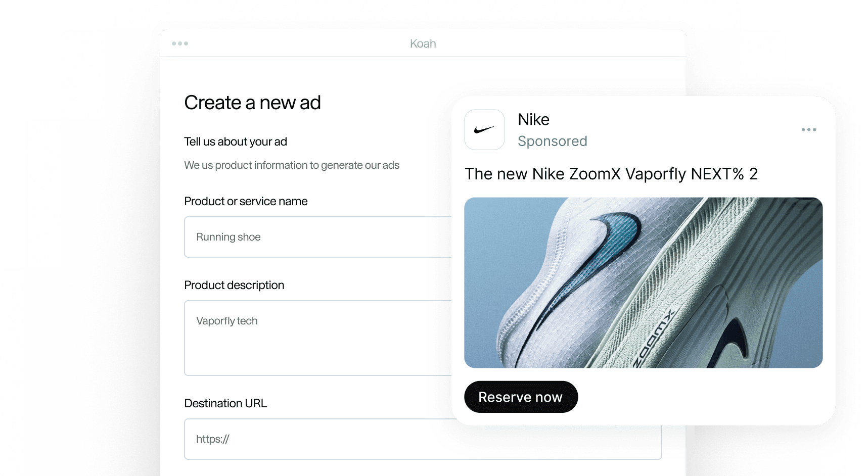
Task: Click the ad headline about ZoomX Vaporfly NEXT% 2
Action: pos(612,174)
